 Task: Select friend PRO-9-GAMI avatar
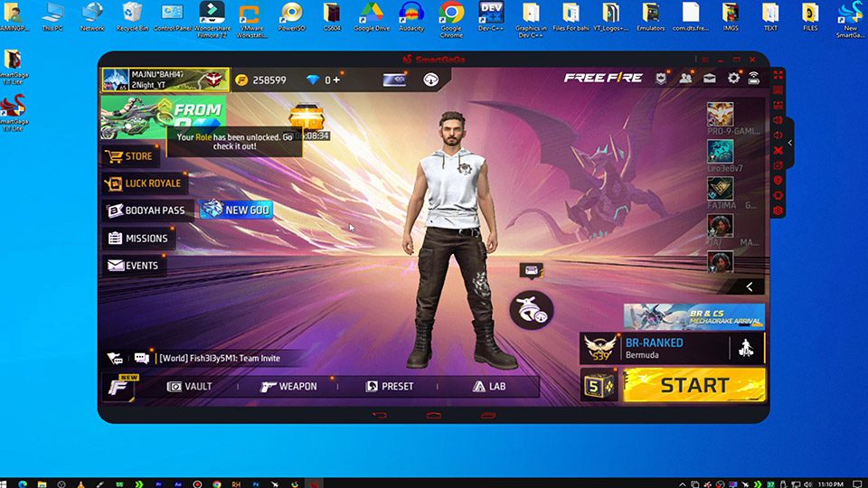721,115
